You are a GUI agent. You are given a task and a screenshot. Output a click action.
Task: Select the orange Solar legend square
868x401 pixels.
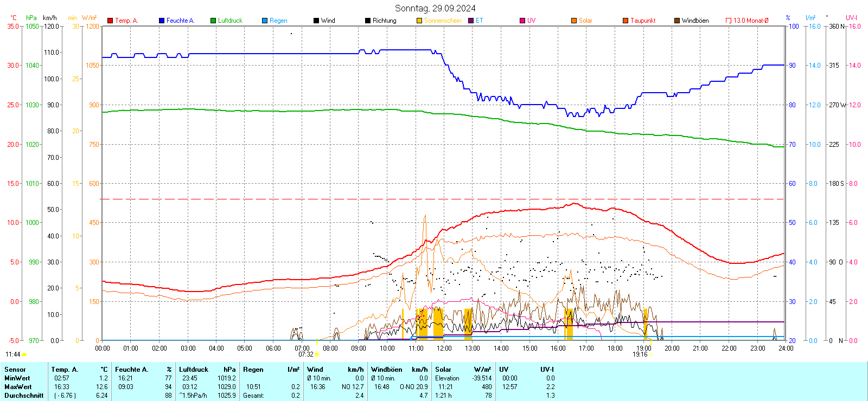[x=574, y=21]
